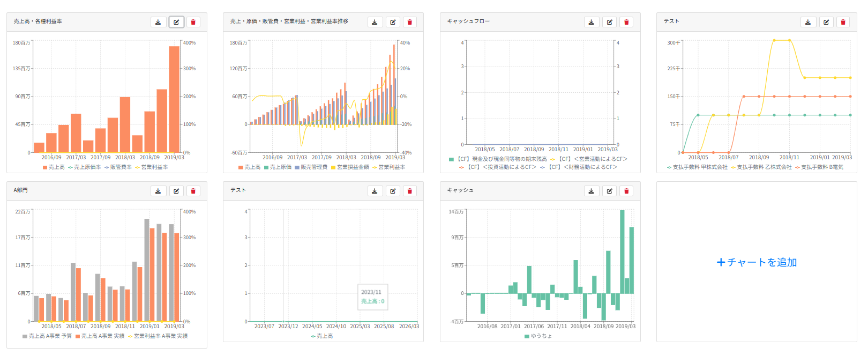Toggle 財務活動によるCF legend item

coord(579,167)
